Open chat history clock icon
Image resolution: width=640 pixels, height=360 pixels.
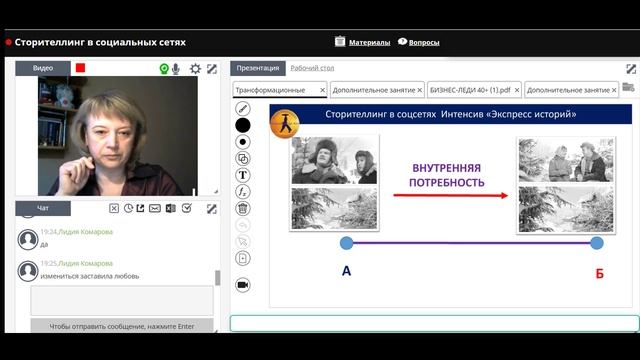128,208
